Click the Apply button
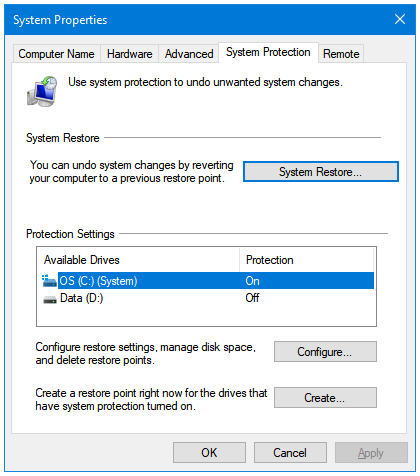 (x=371, y=453)
